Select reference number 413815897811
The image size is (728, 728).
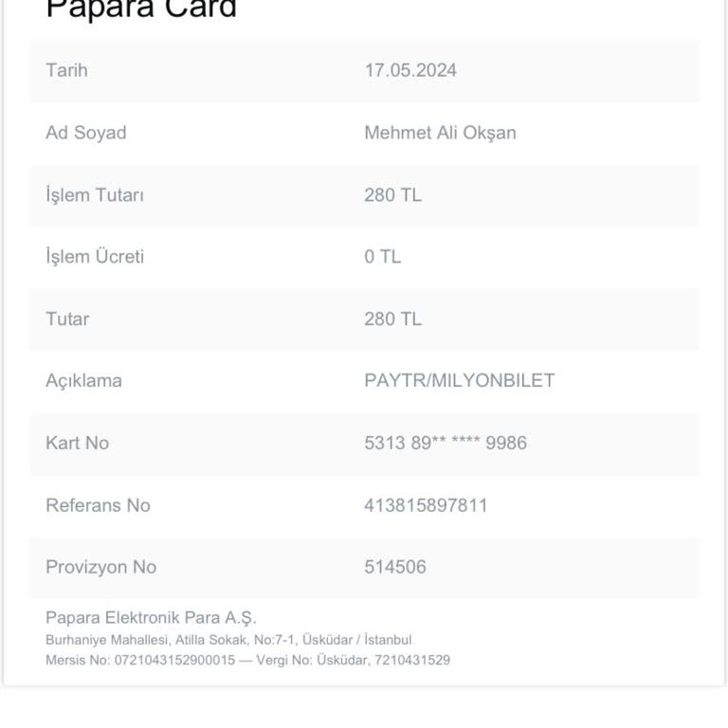pos(426,505)
